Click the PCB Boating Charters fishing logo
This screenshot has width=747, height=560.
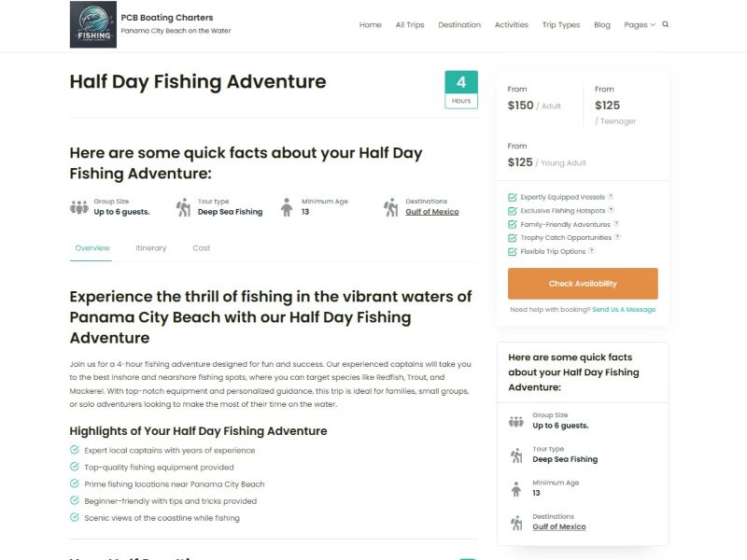(x=92, y=24)
